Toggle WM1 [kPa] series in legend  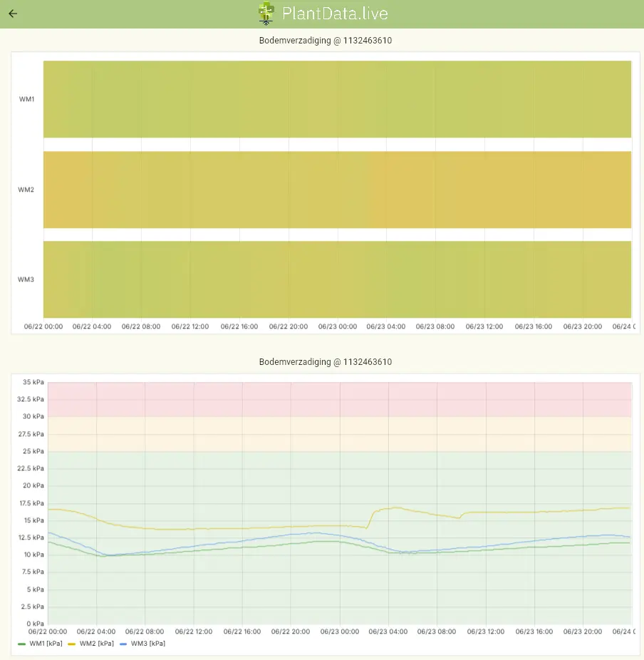(46, 644)
